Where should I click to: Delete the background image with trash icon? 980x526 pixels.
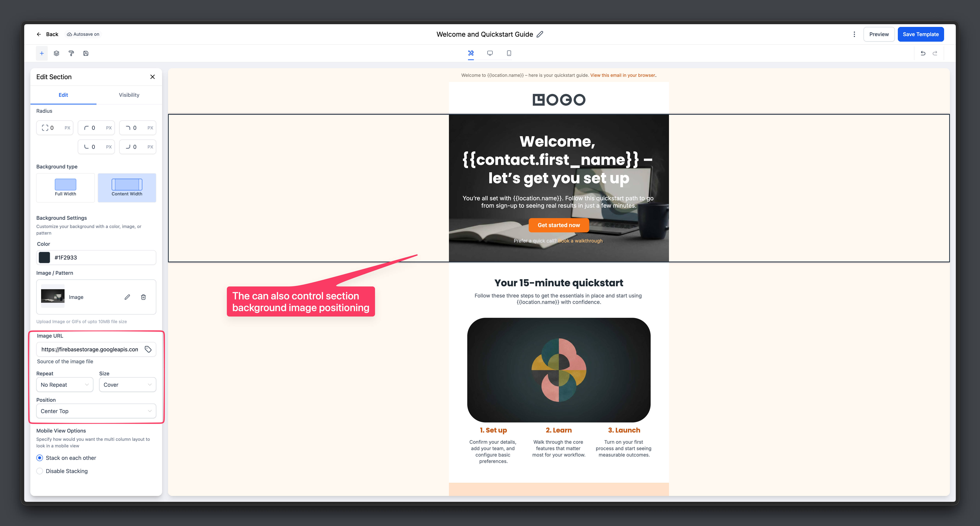pos(143,297)
